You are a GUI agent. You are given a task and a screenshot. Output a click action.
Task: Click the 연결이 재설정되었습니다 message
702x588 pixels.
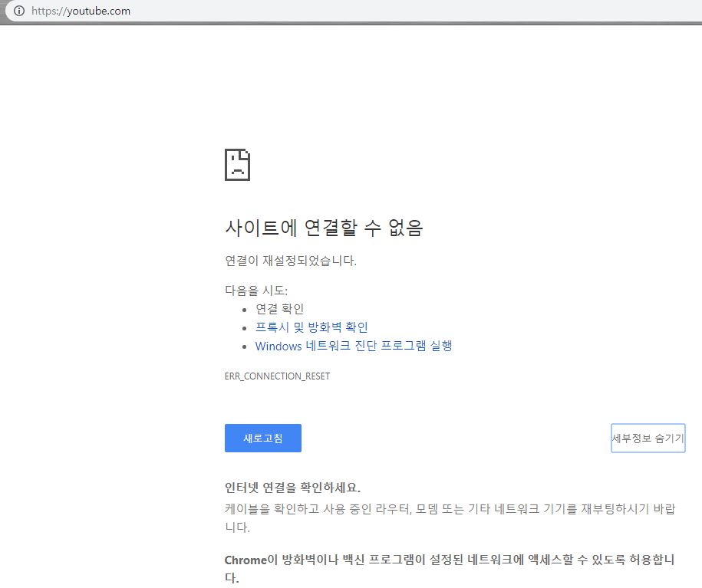pos(291,261)
